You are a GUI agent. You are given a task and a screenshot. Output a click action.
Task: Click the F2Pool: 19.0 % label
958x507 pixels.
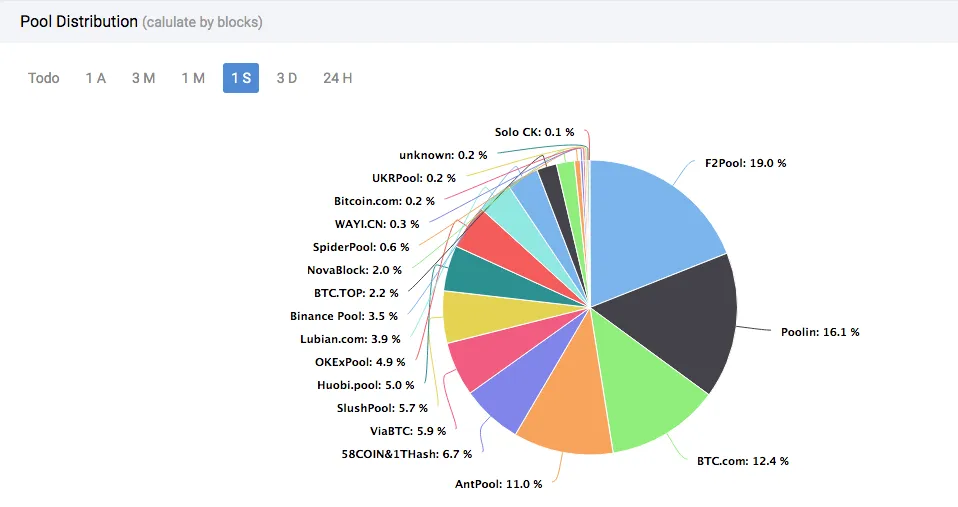(745, 163)
